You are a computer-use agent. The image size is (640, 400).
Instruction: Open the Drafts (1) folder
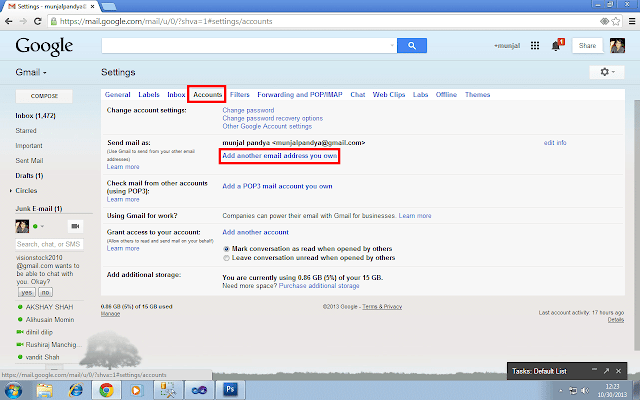pos(29,176)
